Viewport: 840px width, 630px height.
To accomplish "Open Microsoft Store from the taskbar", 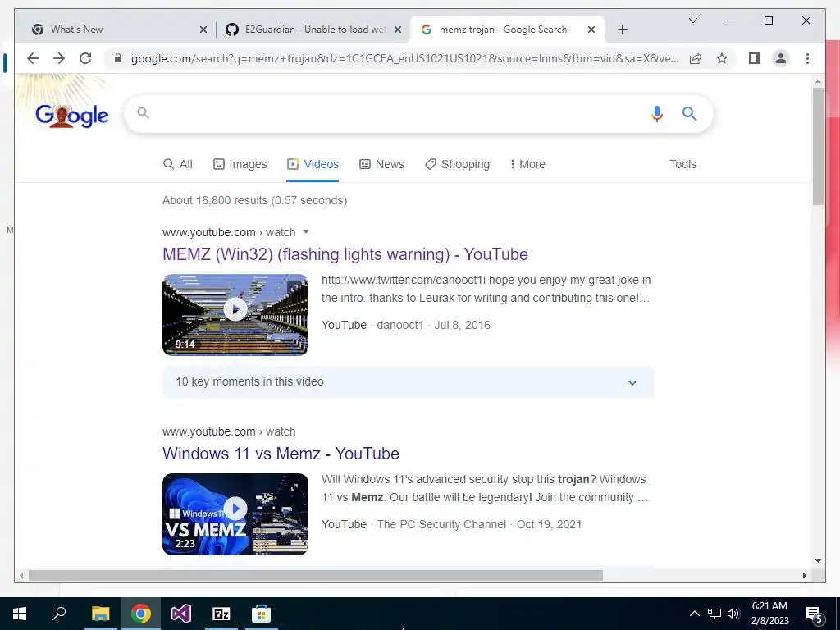I will pos(262,614).
